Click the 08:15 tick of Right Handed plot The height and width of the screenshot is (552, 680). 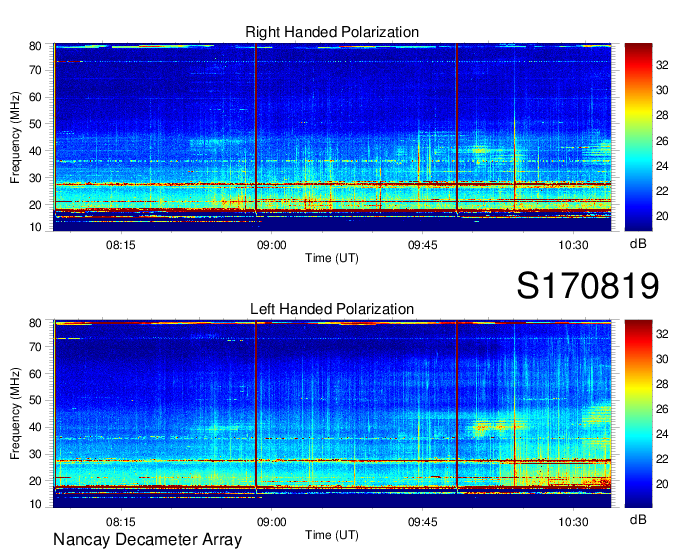coord(121,245)
